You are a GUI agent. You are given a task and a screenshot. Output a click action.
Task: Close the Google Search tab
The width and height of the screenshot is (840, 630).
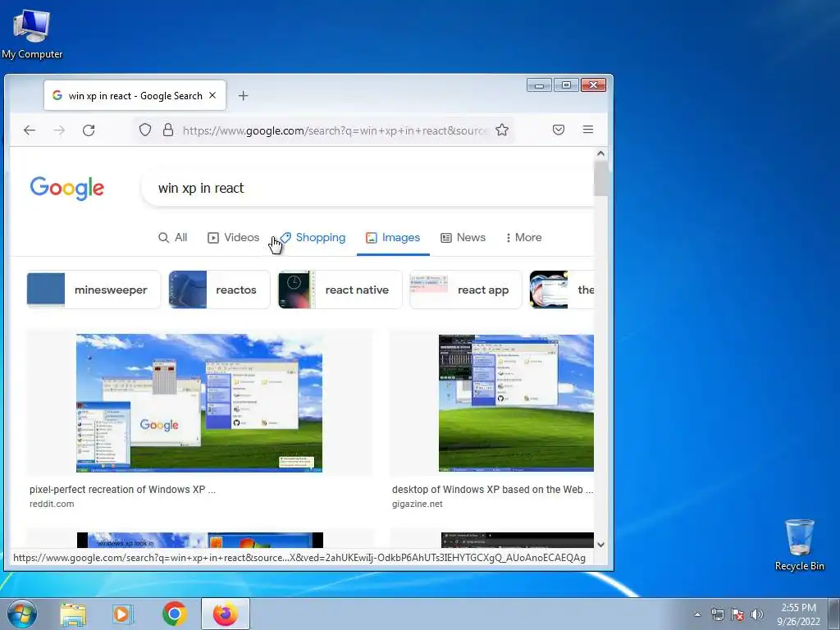212,95
